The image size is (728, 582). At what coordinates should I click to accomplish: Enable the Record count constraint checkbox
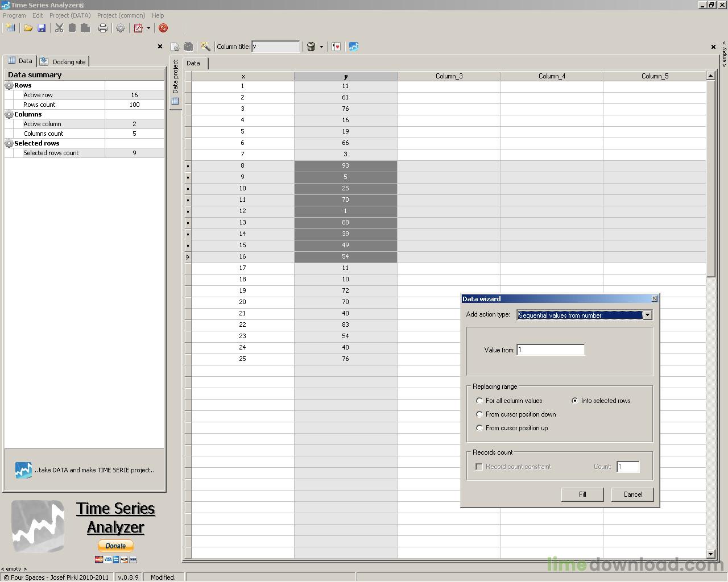point(479,466)
